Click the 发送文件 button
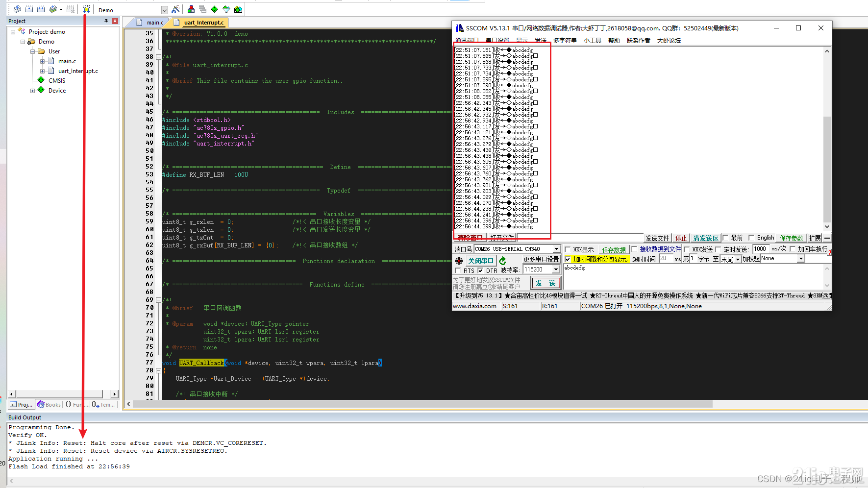868x488 pixels. coord(657,238)
